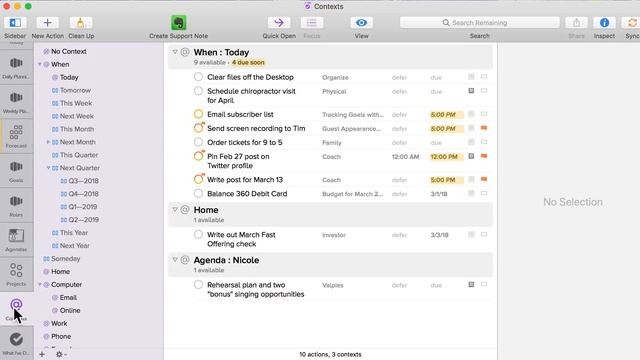Check off Write out March Fast Offering check

198,235
